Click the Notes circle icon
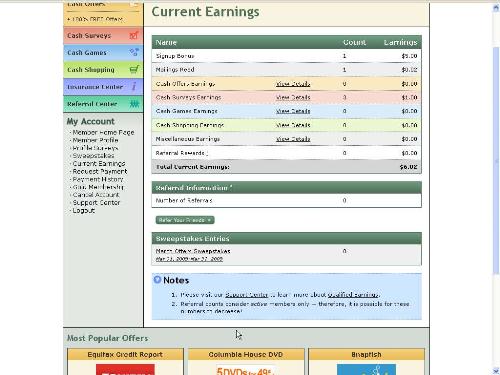 (157, 279)
